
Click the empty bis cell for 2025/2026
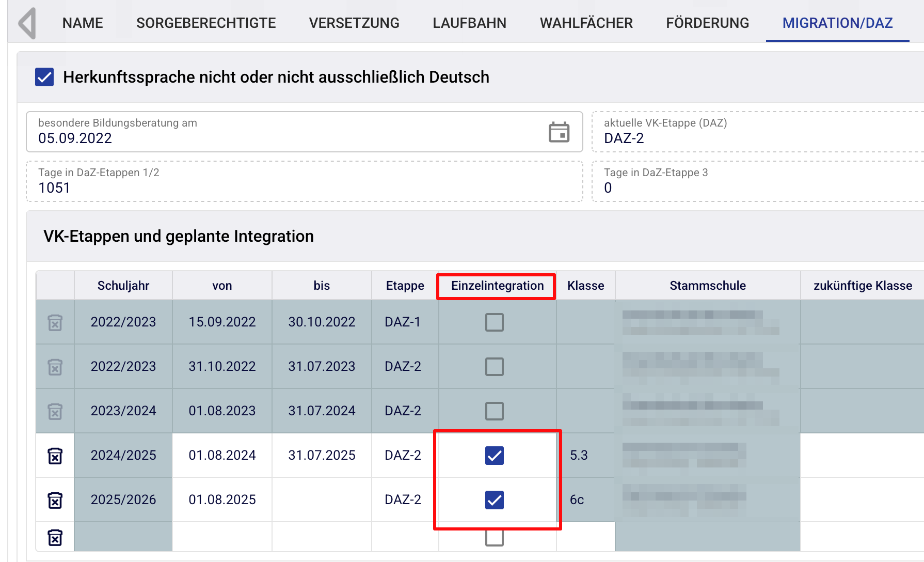click(x=322, y=500)
